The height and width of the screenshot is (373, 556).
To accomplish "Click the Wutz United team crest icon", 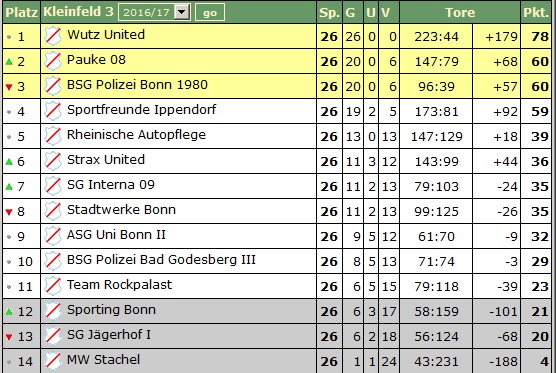I will point(53,36).
